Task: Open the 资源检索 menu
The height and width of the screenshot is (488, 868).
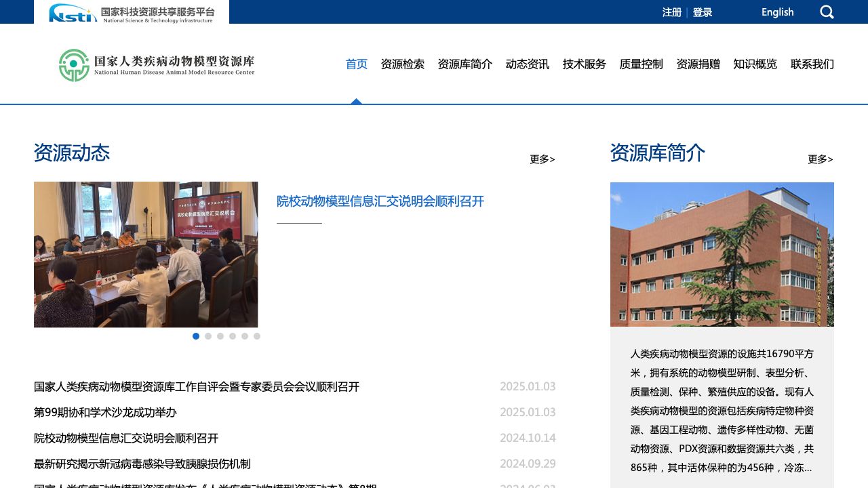Action: click(x=403, y=64)
